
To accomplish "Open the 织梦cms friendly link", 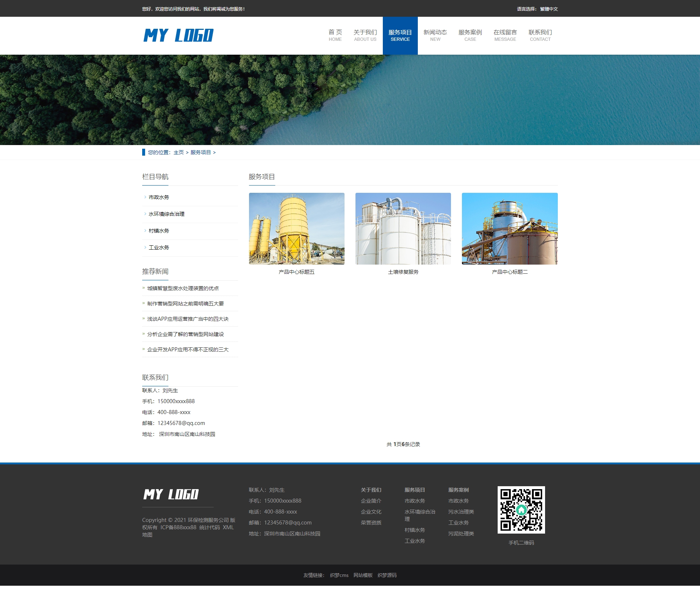I will click(x=339, y=575).
